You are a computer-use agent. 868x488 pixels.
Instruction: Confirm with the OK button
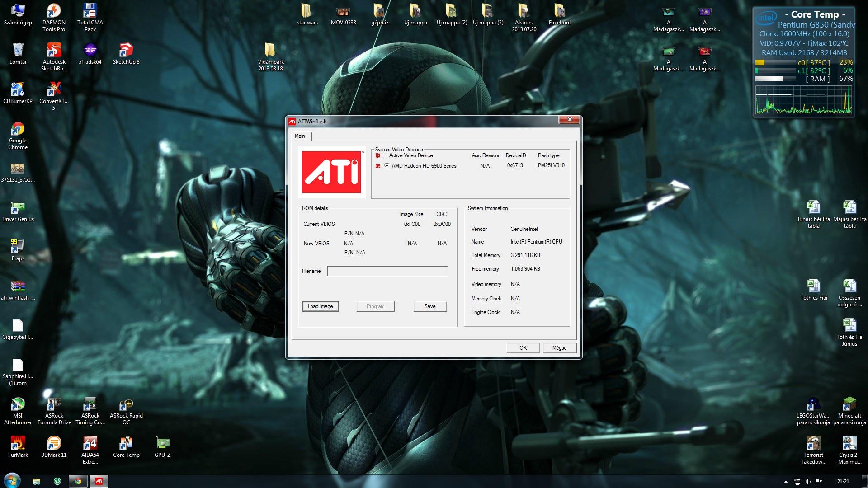pos(523,348)
